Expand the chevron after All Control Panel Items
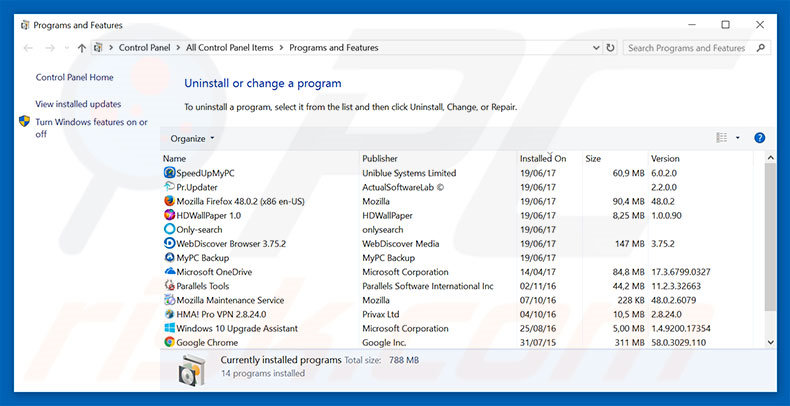Viewport: 790px width, 406px height. (281, 48)
